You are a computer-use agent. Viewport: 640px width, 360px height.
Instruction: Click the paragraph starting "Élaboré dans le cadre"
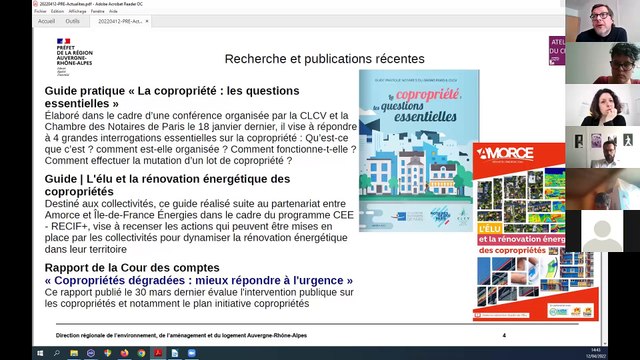tap(201, 138)
